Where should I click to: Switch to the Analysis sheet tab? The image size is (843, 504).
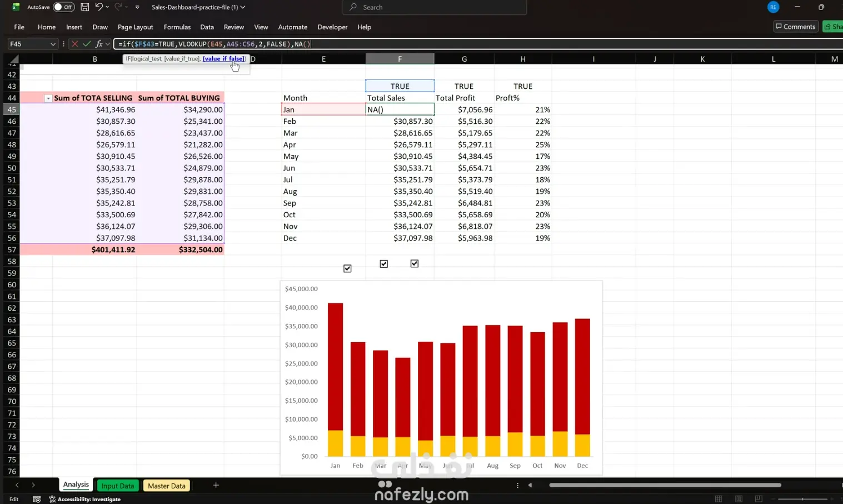pyautogui.click(x=76, y=485)
